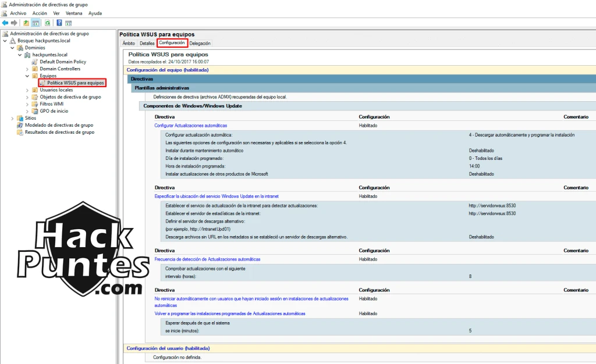This screenshot has width=596, height=364.
Task: Open Volver a programar las instalaciones programadas link
Action: [229, 313]
